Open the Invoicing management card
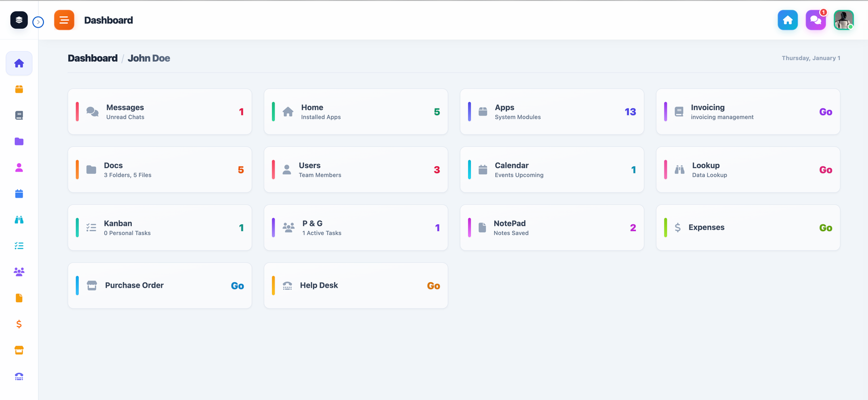 point(748,112)
